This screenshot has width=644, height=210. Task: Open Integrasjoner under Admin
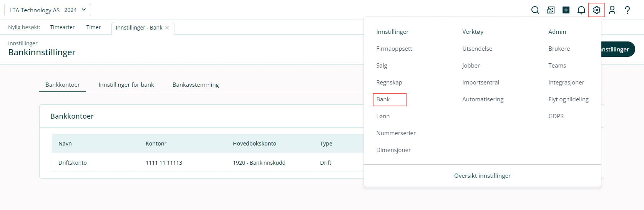click(x=566, y=83)
